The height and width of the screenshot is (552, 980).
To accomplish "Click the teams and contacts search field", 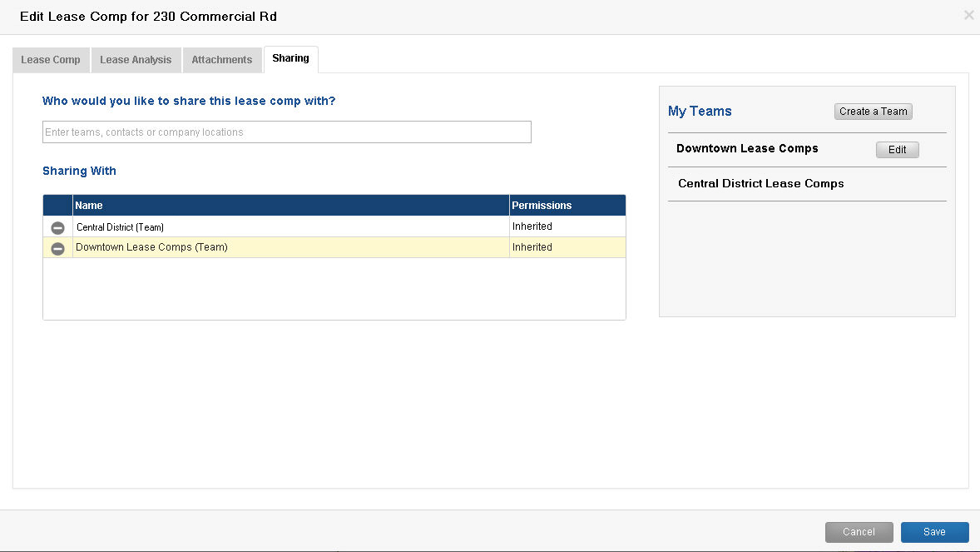I will (286, 132).
